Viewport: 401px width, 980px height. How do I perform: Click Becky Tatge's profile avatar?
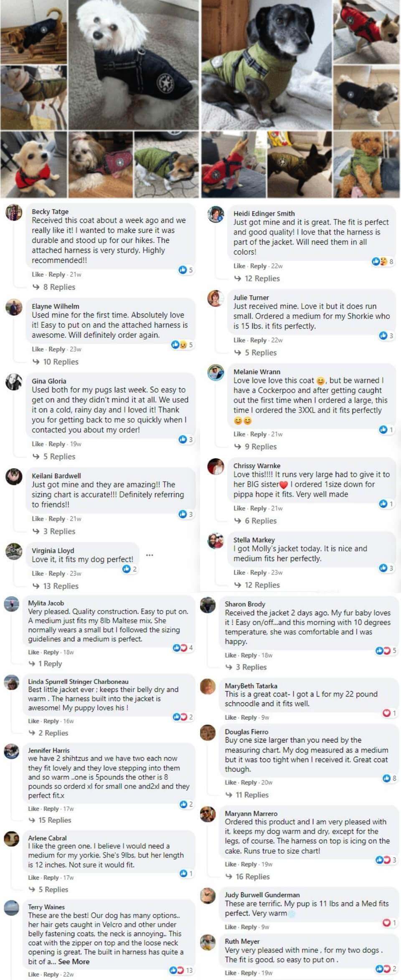click(14, 213)
